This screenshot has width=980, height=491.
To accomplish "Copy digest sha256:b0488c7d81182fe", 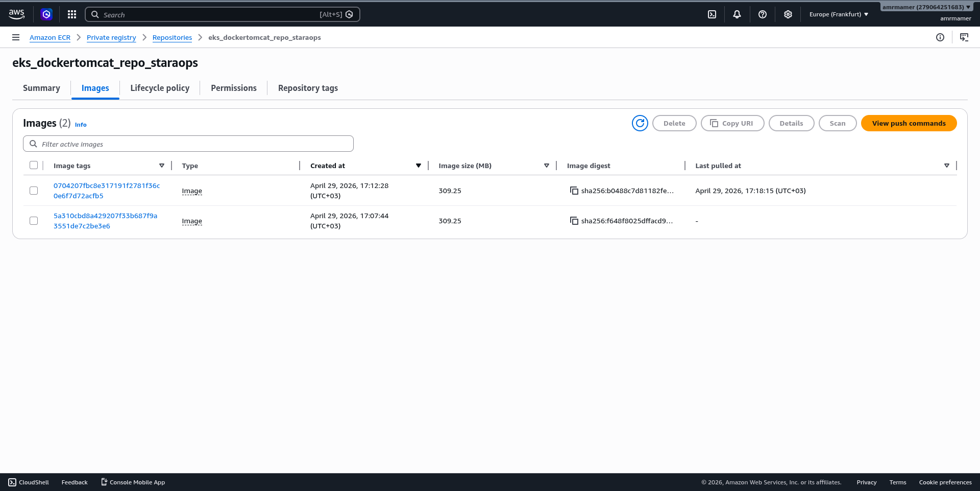I will (x=574, y=191).
